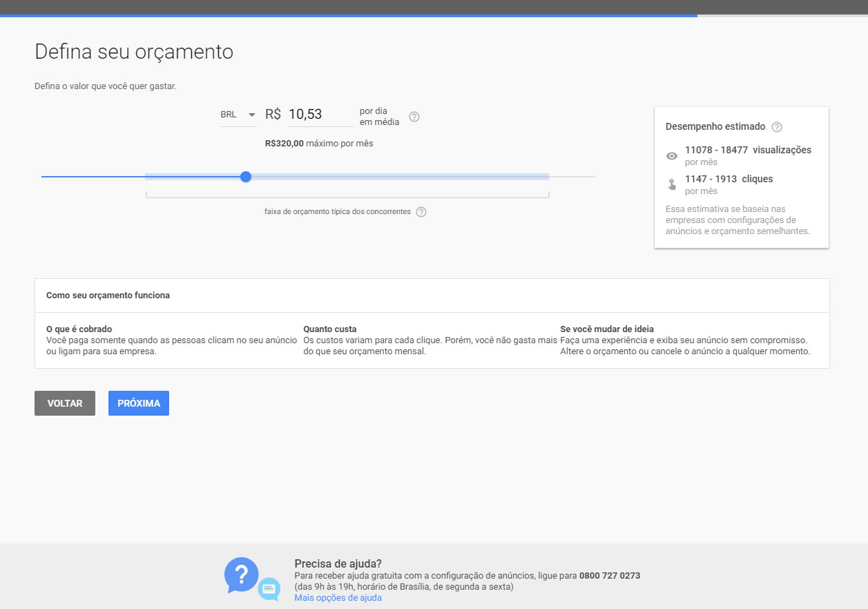Click the Desempenho estimado title
Screen dimensions: 868x609
pyautogui.click(x=715, y=127)
